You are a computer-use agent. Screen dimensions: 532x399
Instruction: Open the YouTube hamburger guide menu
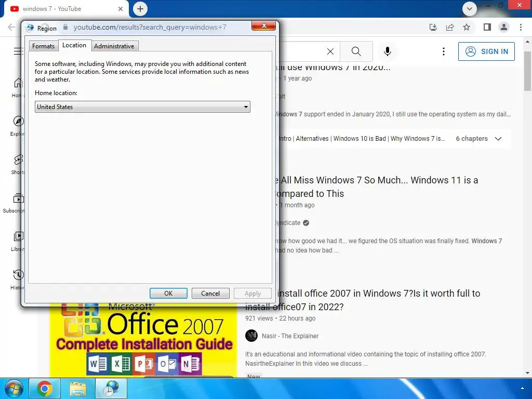[x=18, y=51]
